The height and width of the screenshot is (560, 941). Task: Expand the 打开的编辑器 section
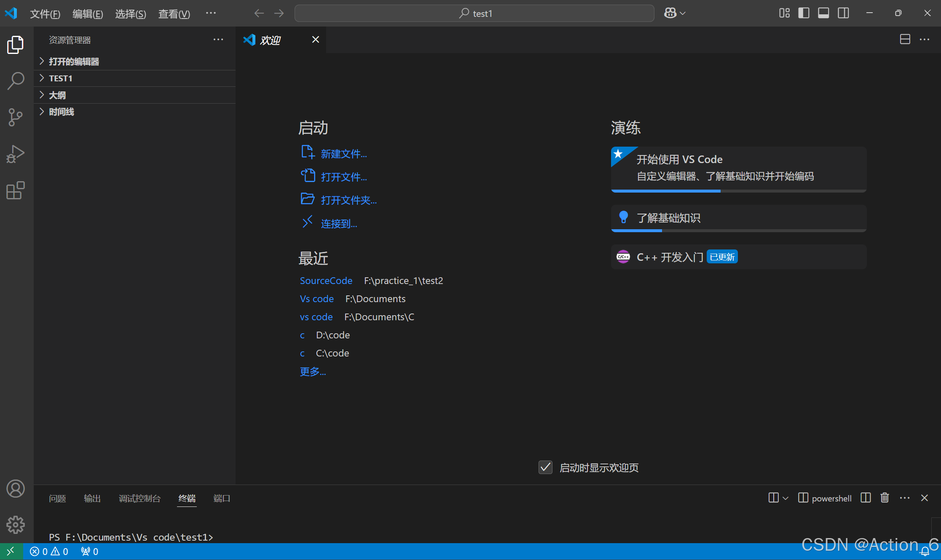74,62
